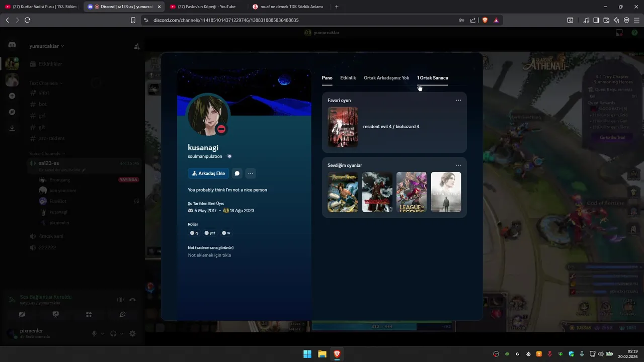Disconnect from voice with hang-up icon
Viewport: 644px width, 362px height.
point(132,300)
